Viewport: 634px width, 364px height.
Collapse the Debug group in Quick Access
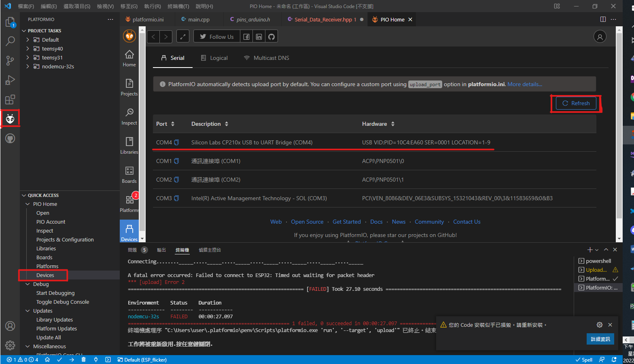pyautogui.click(x=28, y=284)
